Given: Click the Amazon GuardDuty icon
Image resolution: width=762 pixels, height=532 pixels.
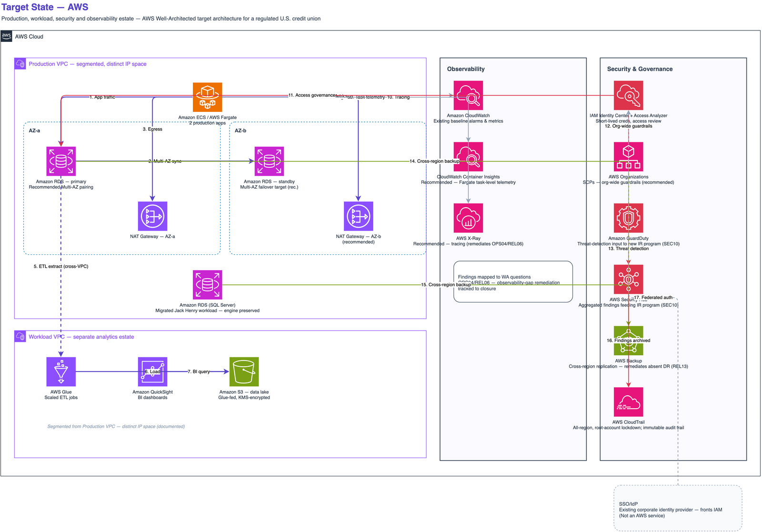Looking at the screenshot, I should pos(628,218).
